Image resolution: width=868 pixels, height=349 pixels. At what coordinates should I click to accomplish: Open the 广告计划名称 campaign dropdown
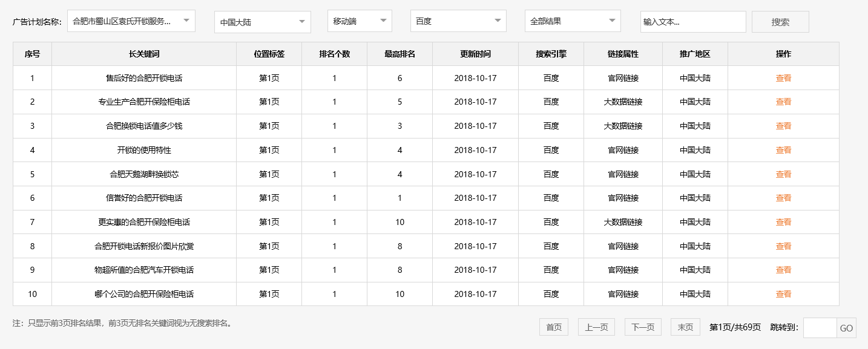point(131,21)
